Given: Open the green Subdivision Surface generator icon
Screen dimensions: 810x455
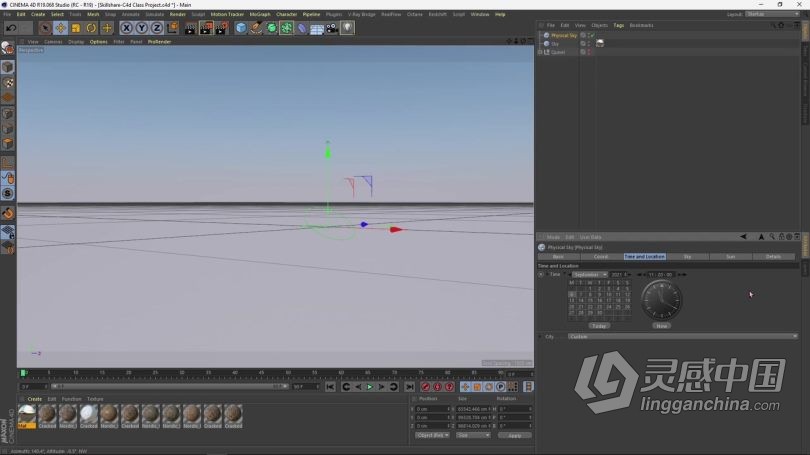Looking at the screenshot, I should [271, 28].
